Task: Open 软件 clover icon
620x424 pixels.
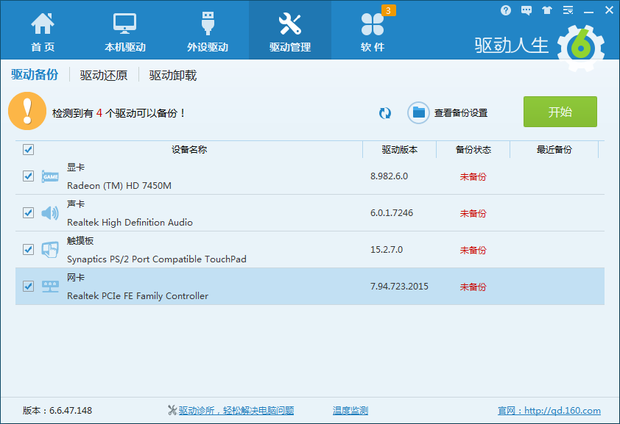Action: (372, 25)
